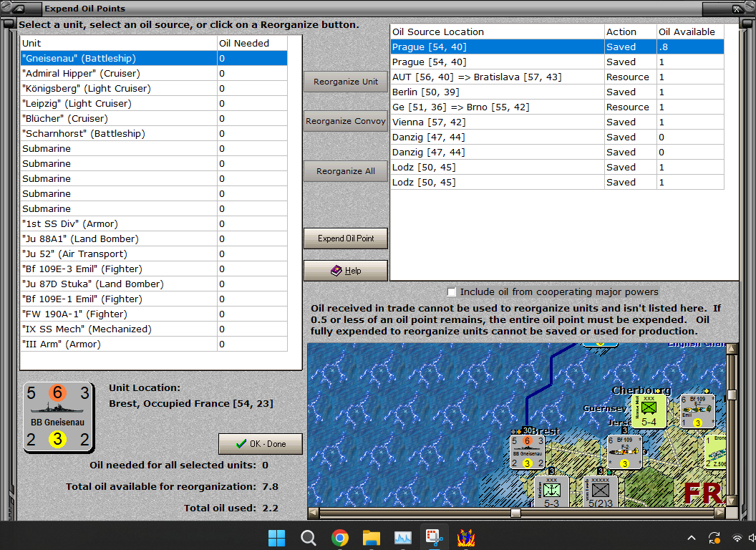This screenshot has height=550, width=756.
Task: Select "Bf 109E-3 Emil" (Fighter) row
Action: [x=154, y=269]
